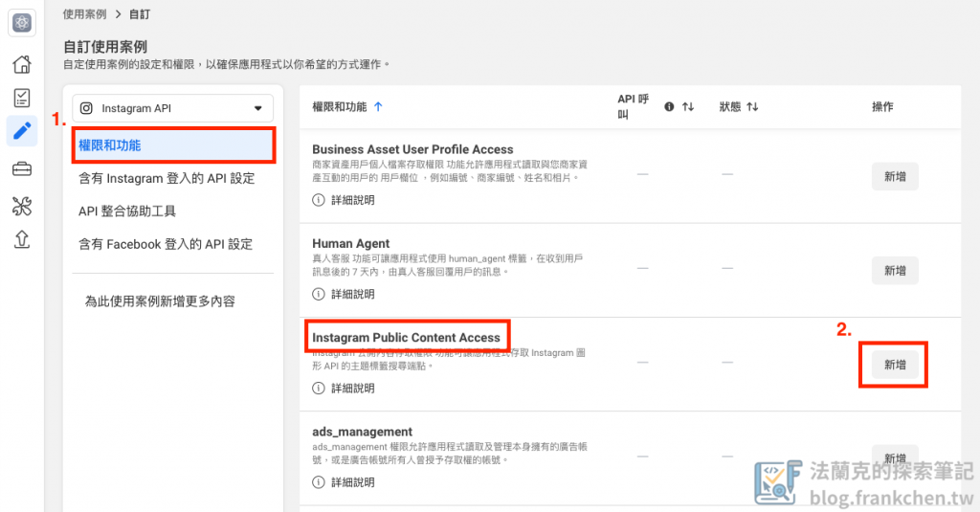
Task: Click the Instagram Public Content Access title
Action: (406, 338)
